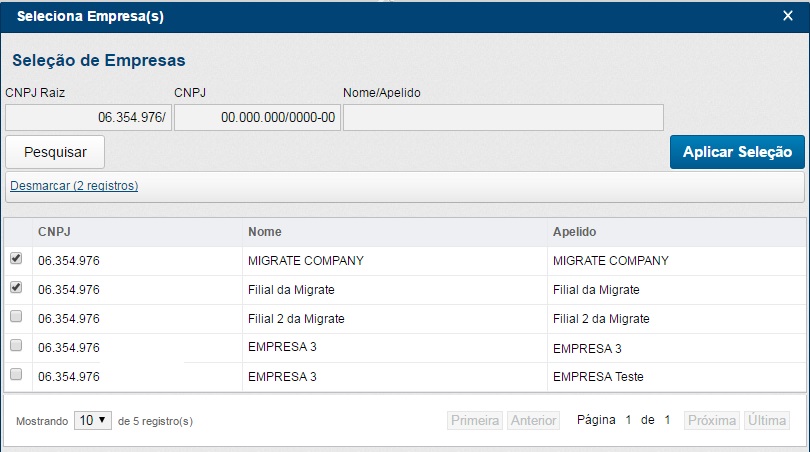Uncheck the Filial da Migrate checkbox

click(16, 288)
